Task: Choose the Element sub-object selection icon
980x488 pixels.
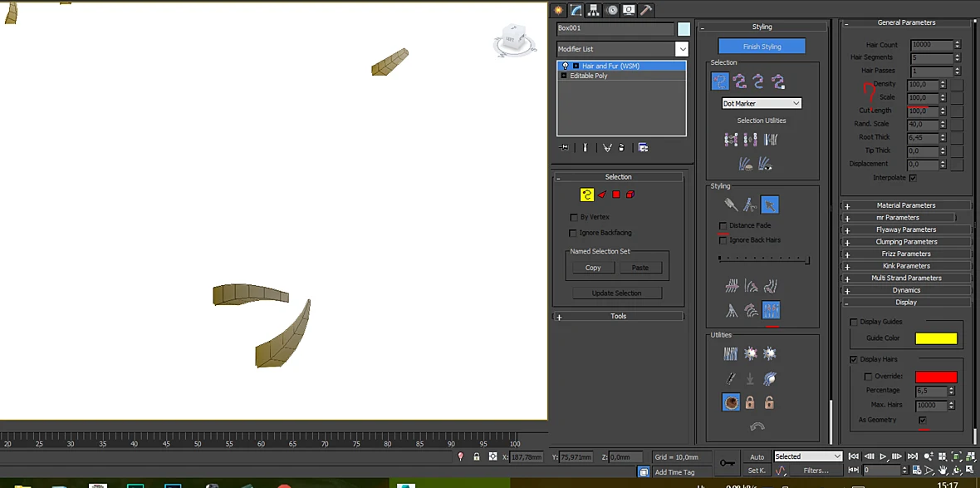Action: point(630,195)
